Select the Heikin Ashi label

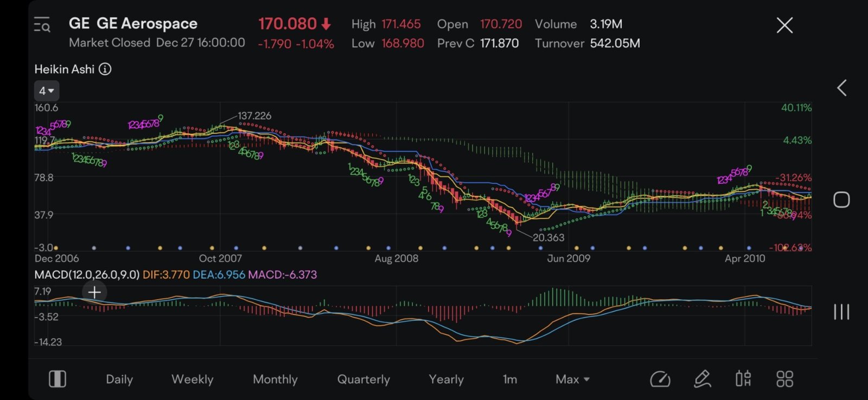click(x=65, y=69)
